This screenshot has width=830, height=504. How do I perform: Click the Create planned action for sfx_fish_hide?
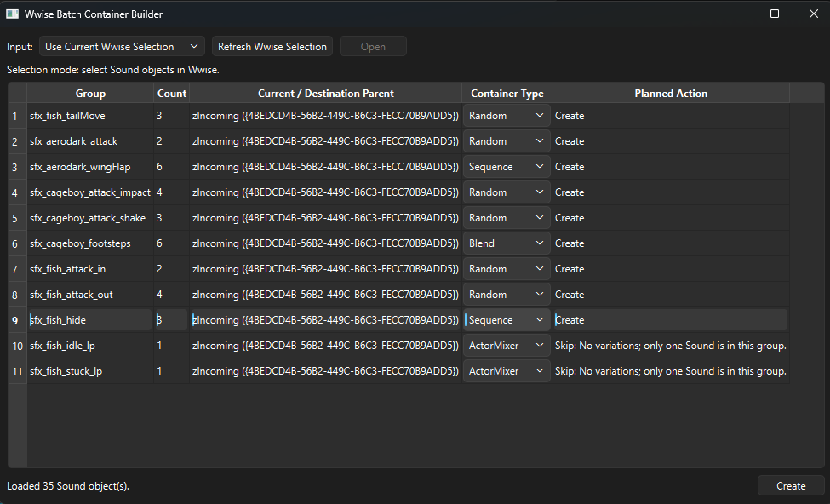(671, 320)
